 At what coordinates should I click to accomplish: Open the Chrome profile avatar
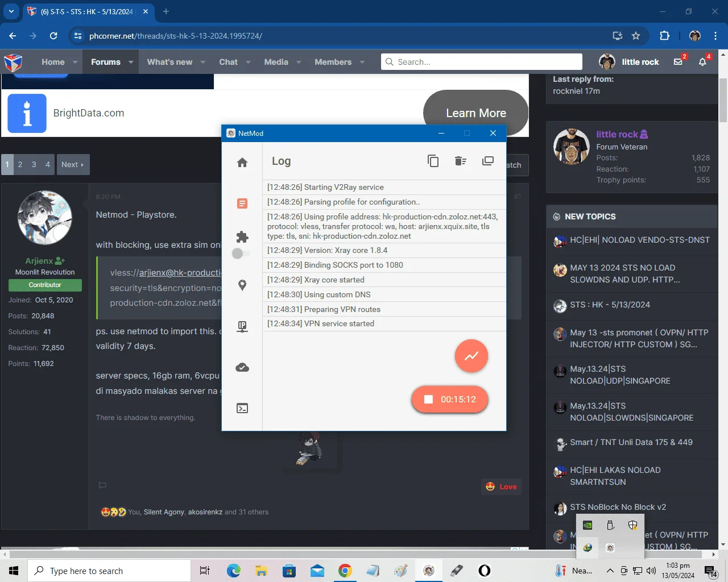point(694,36)
